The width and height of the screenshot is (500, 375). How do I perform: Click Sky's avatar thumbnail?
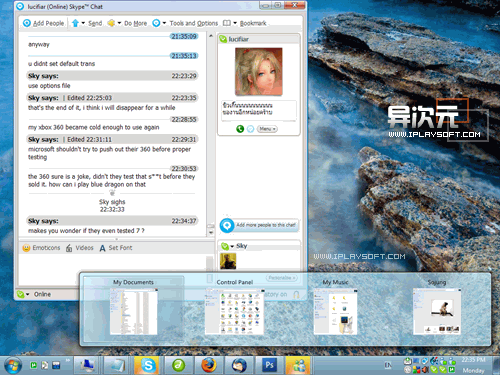(228, 261)
